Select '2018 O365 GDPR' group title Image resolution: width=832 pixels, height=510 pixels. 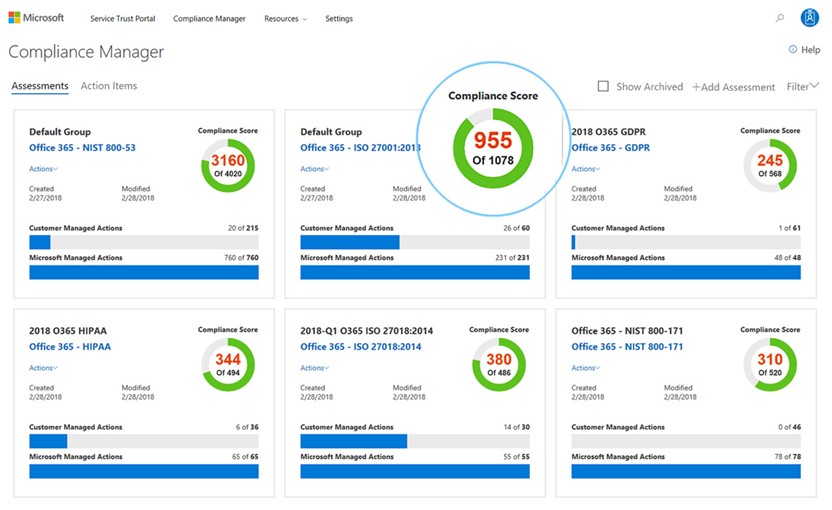click(x=609, y=132)
